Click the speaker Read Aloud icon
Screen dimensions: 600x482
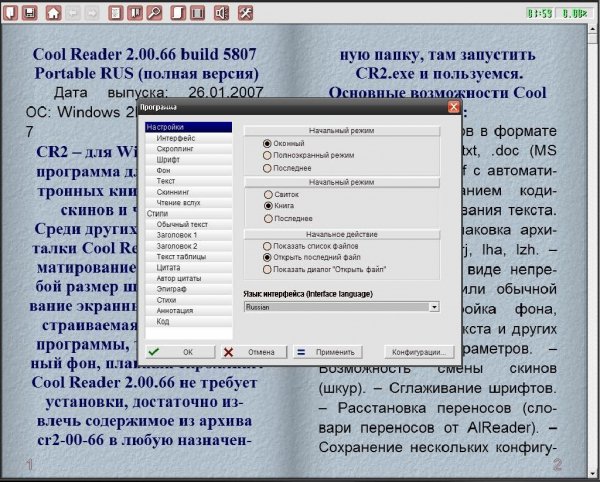coord(221,13)
